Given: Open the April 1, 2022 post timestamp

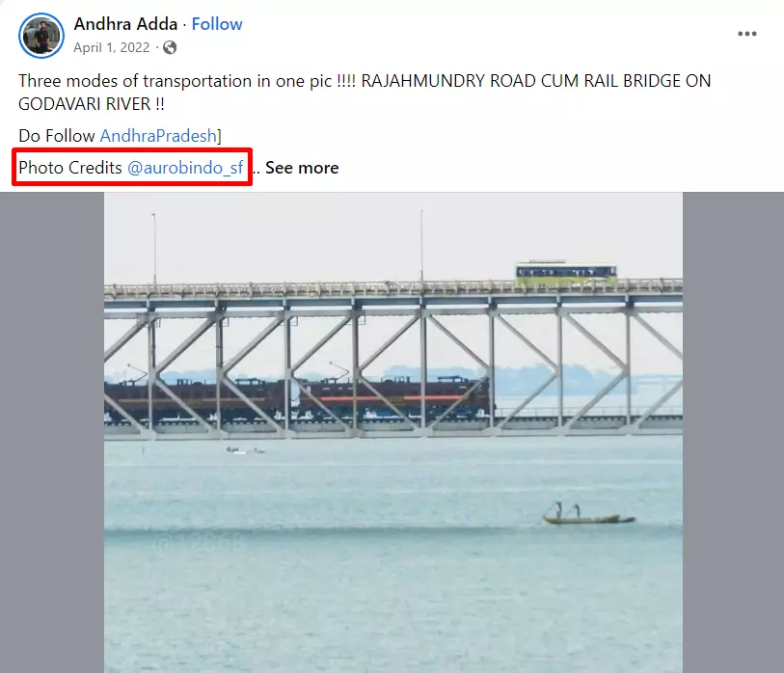Looking at the screenshot, I should [x=112, y=47].
